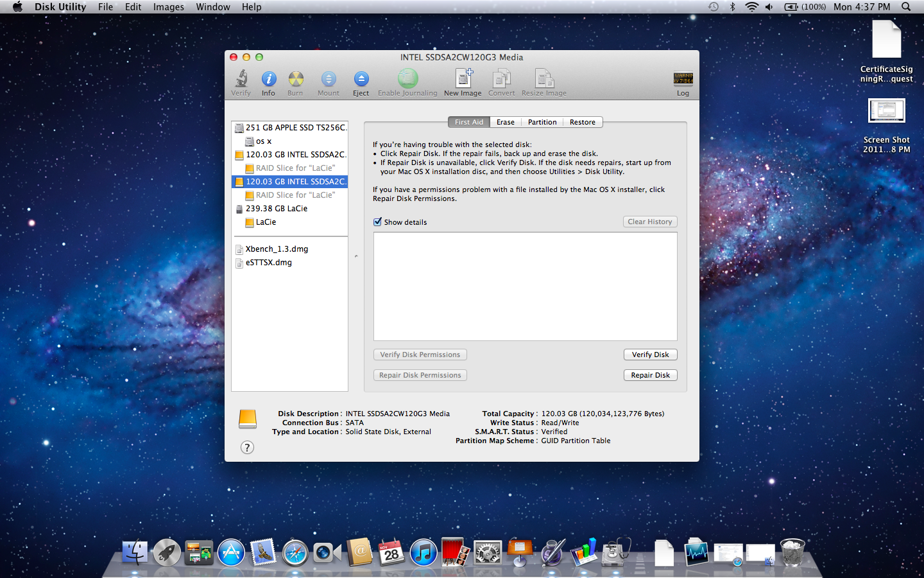Switch to the Restore tab
This screenshot has height=578, width=924.
(583, 122)
